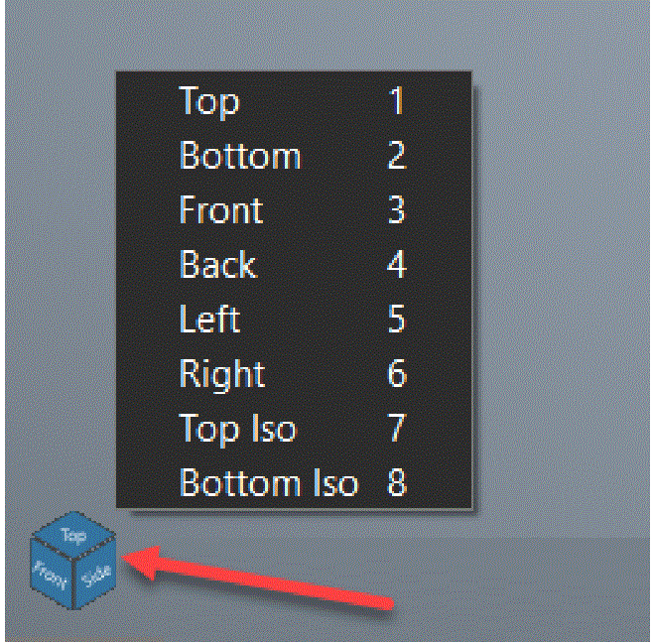Click the Front face of view cube
The height and width of the screenshot is (644, 654).
(52, 575)
